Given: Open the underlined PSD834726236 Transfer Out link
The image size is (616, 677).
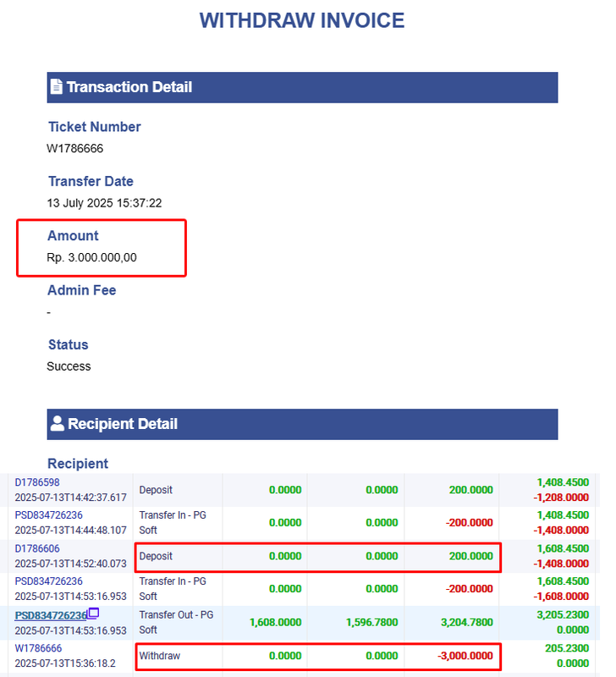Looking at the screenshot, I should 51,615.
